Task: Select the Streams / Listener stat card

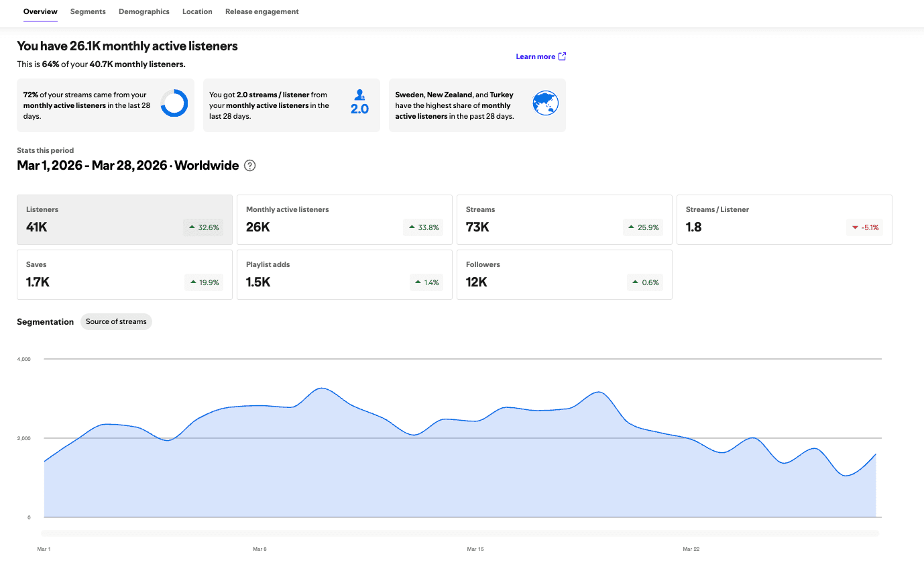Action: point(785,219)
